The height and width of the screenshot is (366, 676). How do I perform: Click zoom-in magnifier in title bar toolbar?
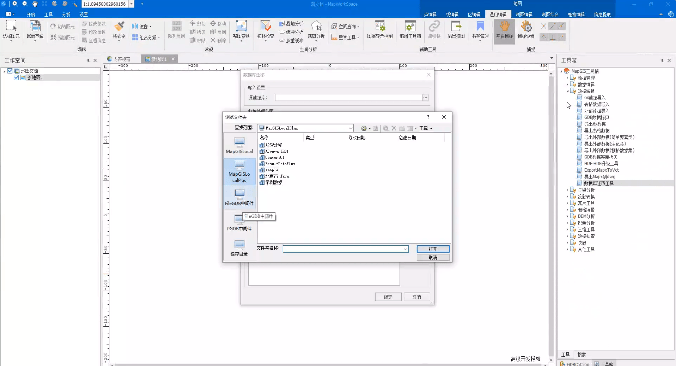pyautogui.click(x=15, y=4)
